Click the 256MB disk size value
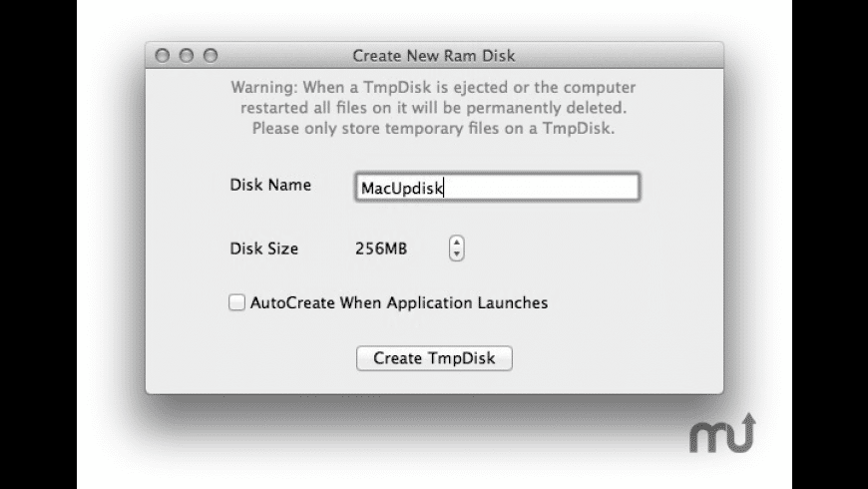Image resolution: width=868 pixels, height=489 pixels. [x=381, y=248]
